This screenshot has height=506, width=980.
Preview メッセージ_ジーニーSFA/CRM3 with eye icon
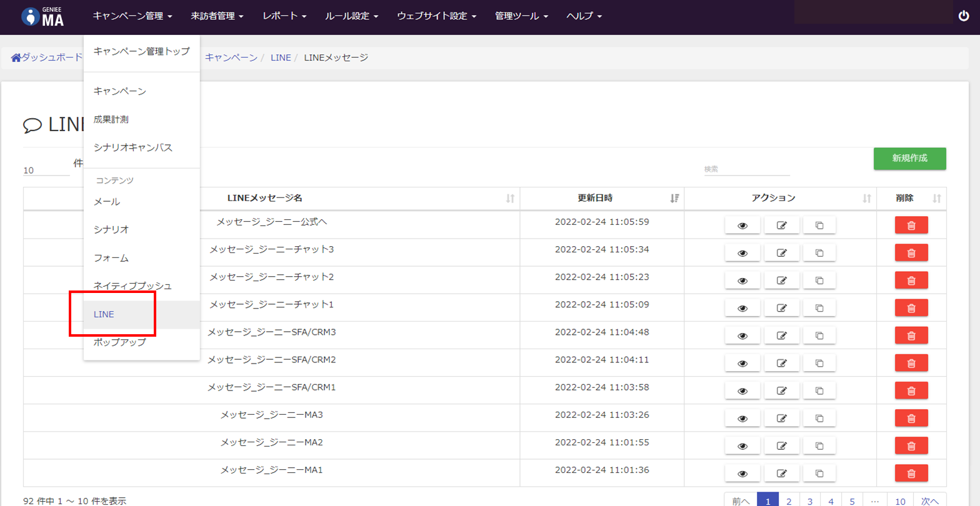[x=742, y=335]
